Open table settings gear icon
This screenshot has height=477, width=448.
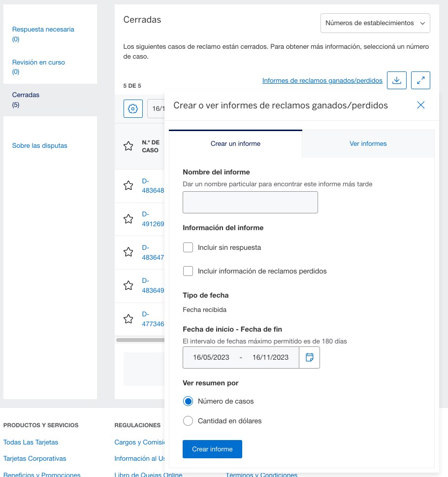[132, 109]
